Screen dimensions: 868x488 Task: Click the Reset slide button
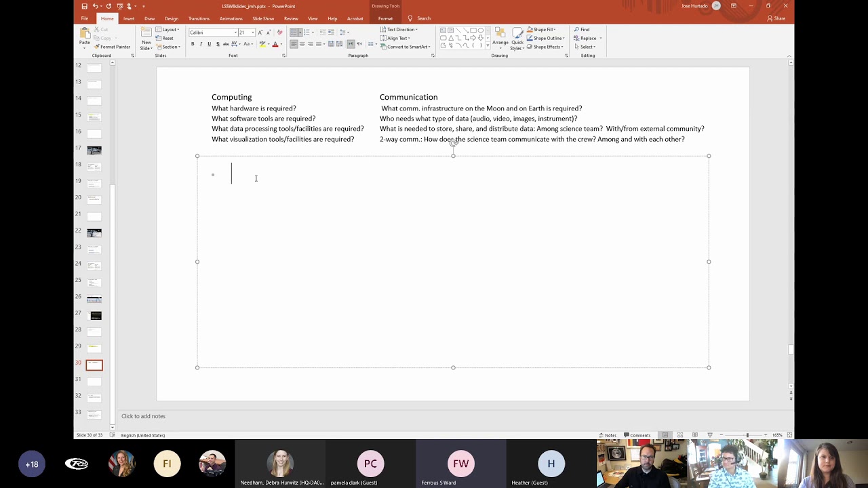(165, 38)
